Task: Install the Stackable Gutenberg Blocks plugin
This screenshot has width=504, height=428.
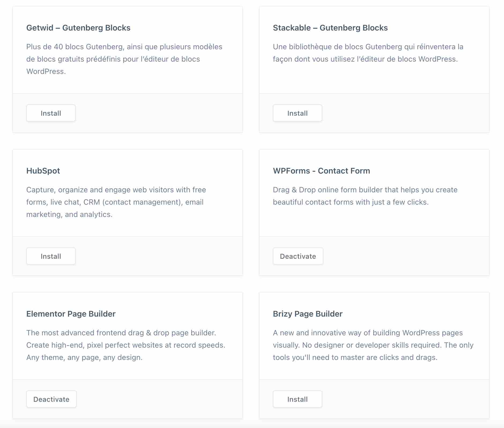Action: [297, 113]
